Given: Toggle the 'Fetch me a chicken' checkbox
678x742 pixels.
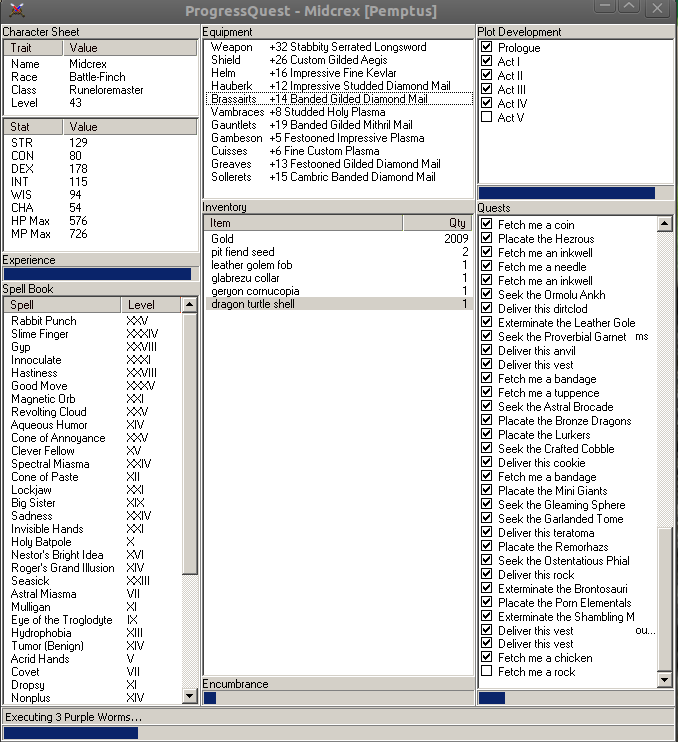Looking at the screenshot, I should [x=486, y=657].
